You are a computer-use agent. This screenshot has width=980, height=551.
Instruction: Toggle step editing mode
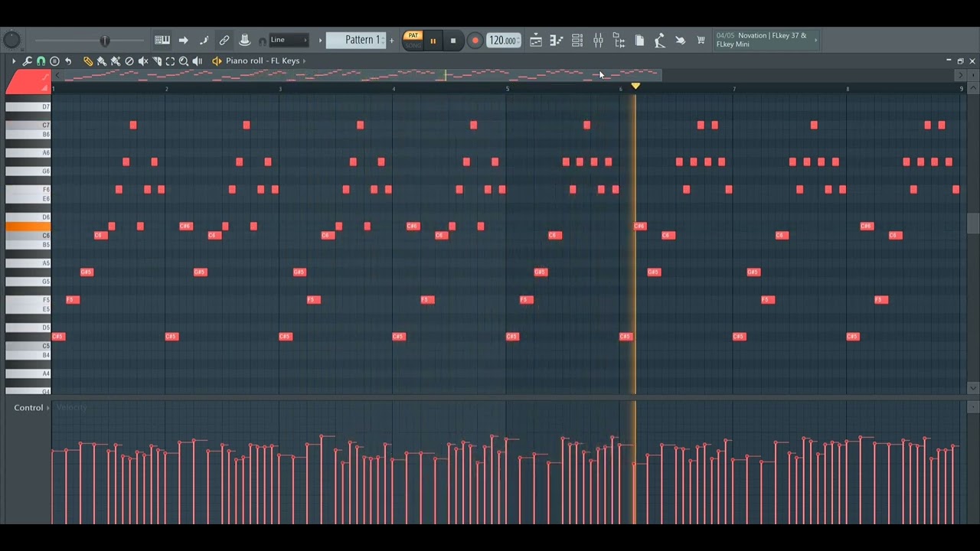204,40
